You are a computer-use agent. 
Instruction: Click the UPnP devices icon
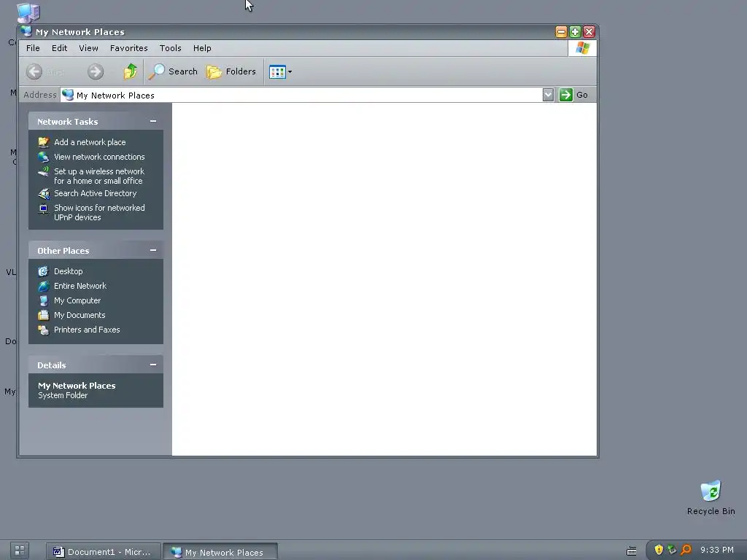43,209
